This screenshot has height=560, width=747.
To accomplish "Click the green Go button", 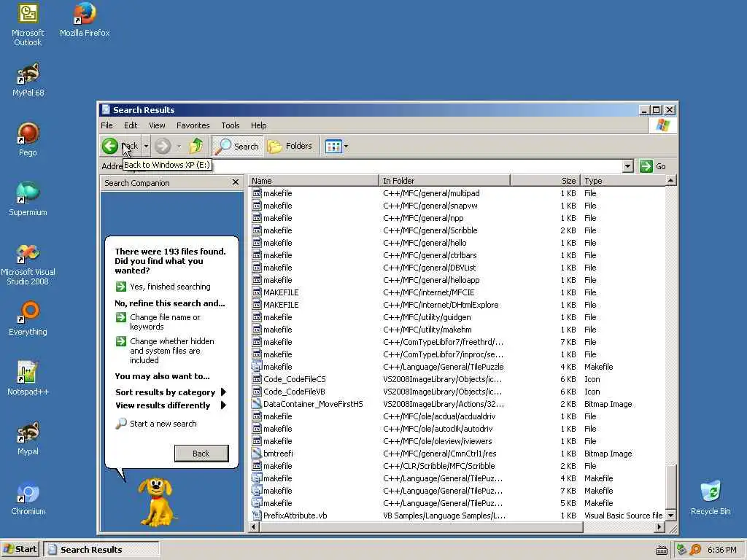I will pyautogui.click(x=653, y=166).
